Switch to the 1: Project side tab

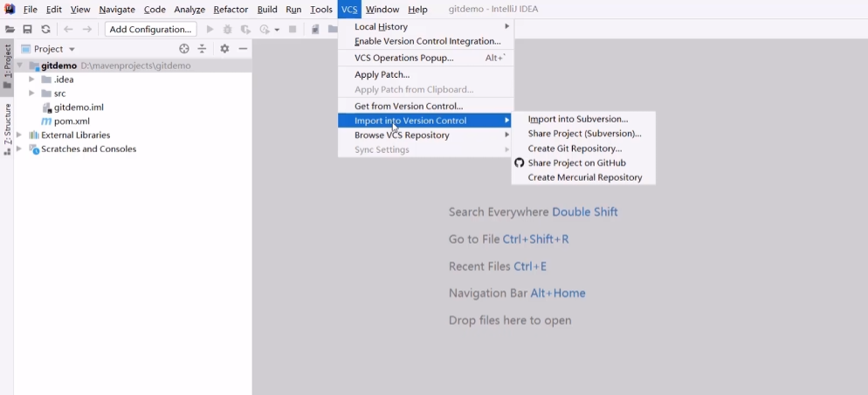[x=7, y=66]
